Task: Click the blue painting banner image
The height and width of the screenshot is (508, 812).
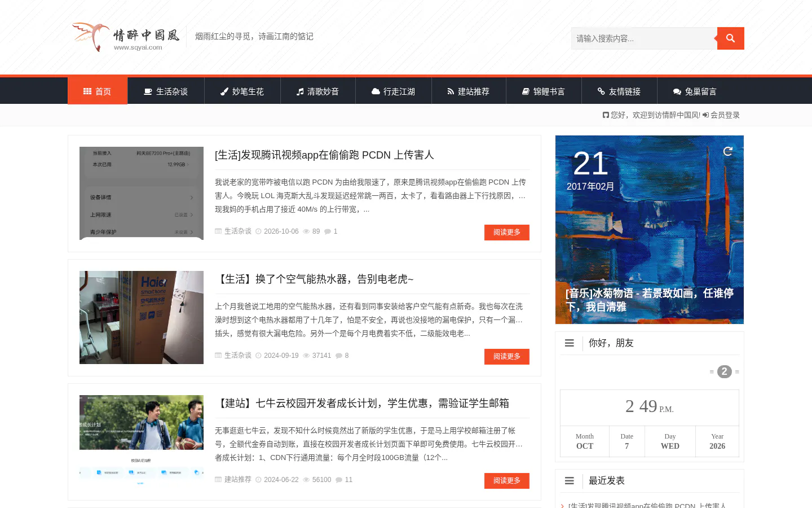Action: [x=650, y=230]
